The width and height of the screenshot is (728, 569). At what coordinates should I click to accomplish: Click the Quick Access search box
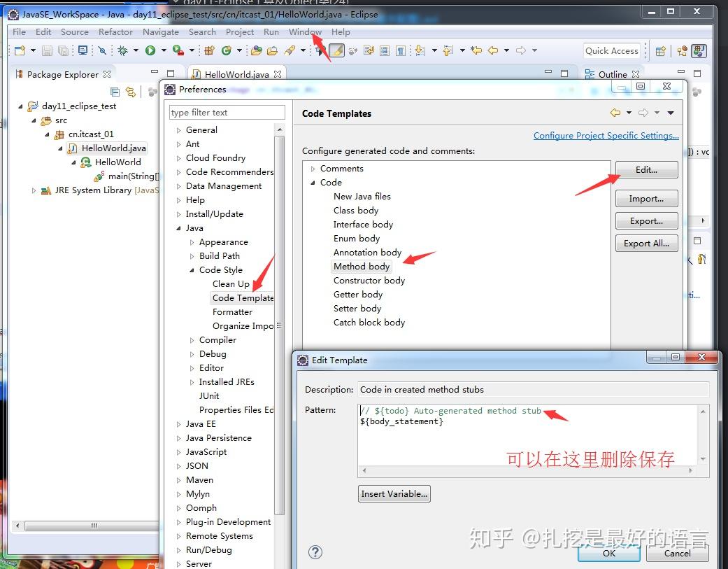[x=612, y=50]
